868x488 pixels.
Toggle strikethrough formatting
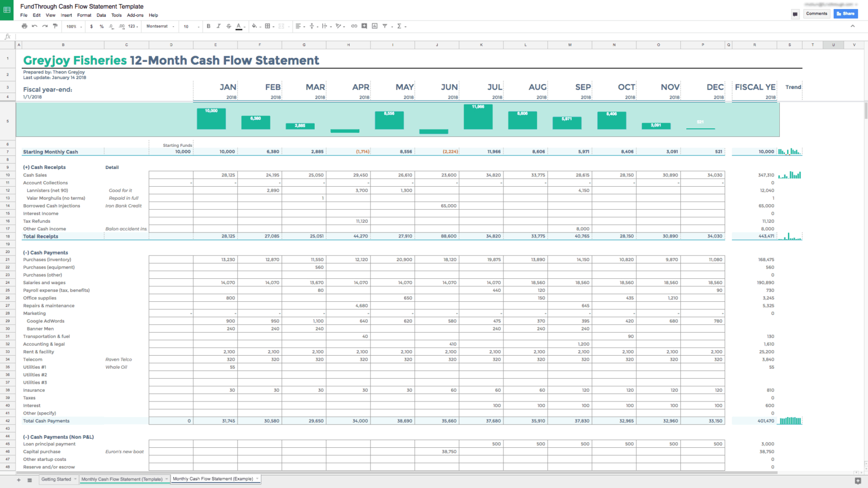228,26
